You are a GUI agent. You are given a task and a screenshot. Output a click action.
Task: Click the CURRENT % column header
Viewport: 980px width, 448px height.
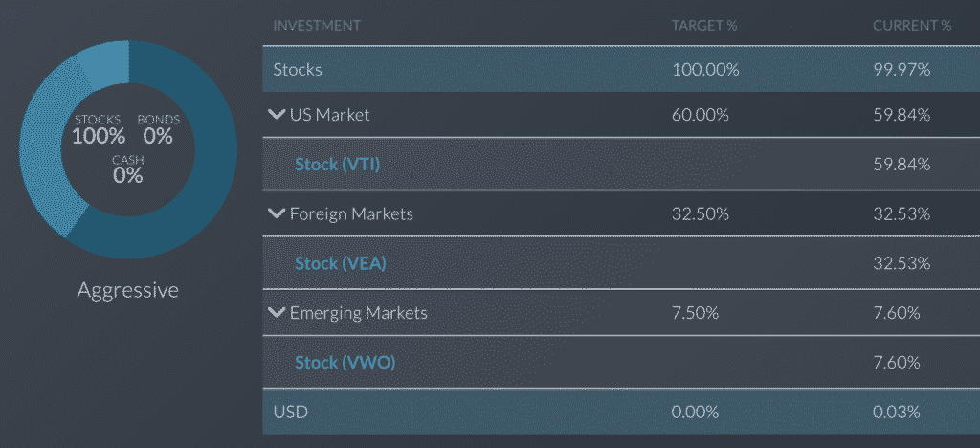pos(912,26)
